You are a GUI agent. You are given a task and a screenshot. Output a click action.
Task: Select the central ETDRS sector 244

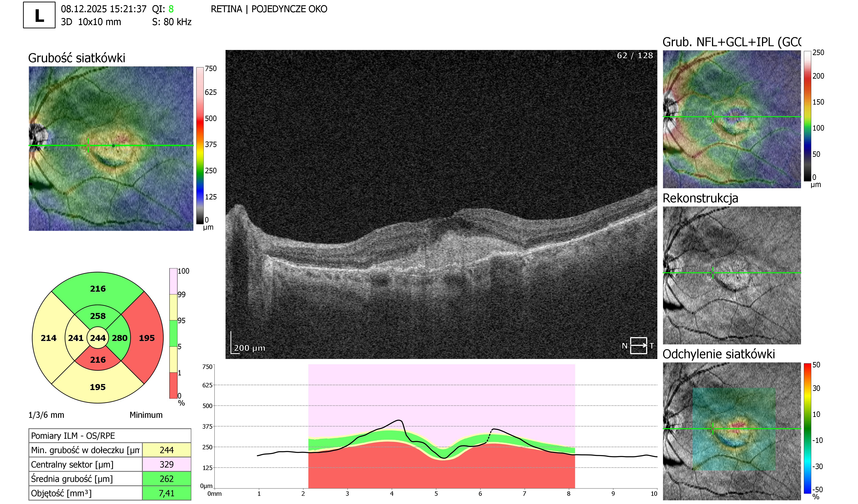point(98,338)
